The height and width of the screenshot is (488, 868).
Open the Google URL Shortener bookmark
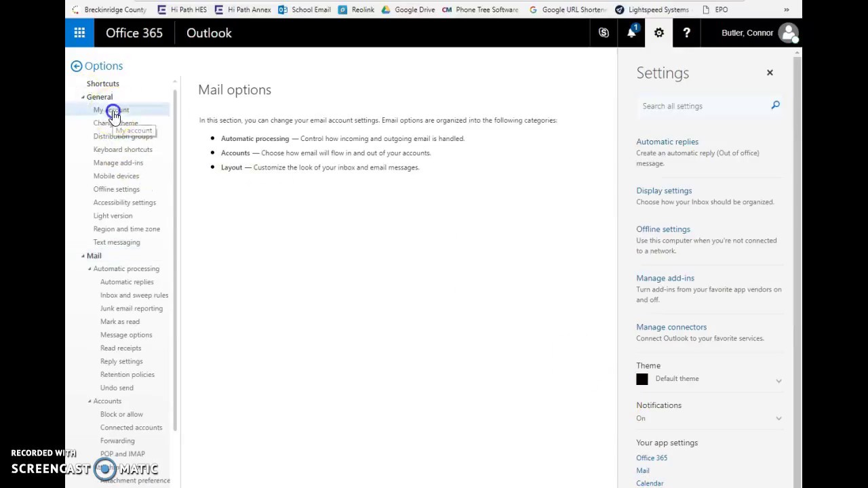point(568,9)
